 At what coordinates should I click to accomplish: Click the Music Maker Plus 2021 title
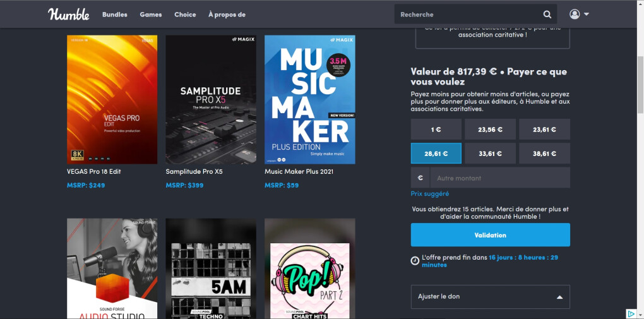point(299,171)
